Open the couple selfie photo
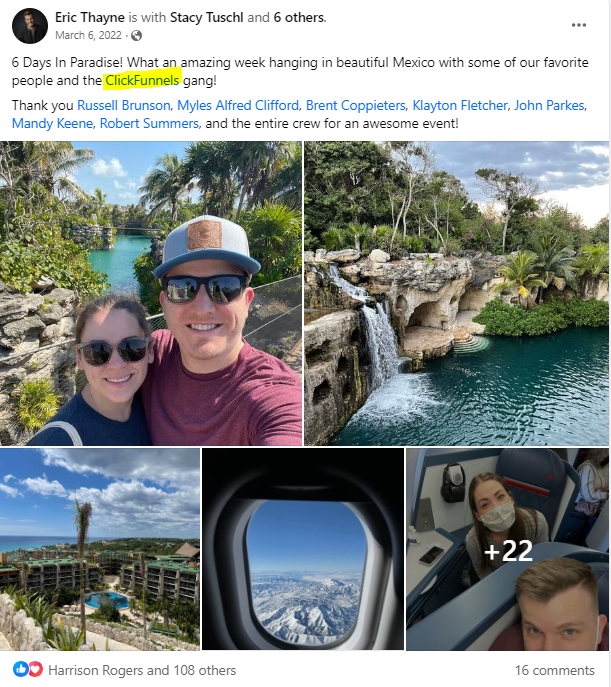 click(151, 293)
